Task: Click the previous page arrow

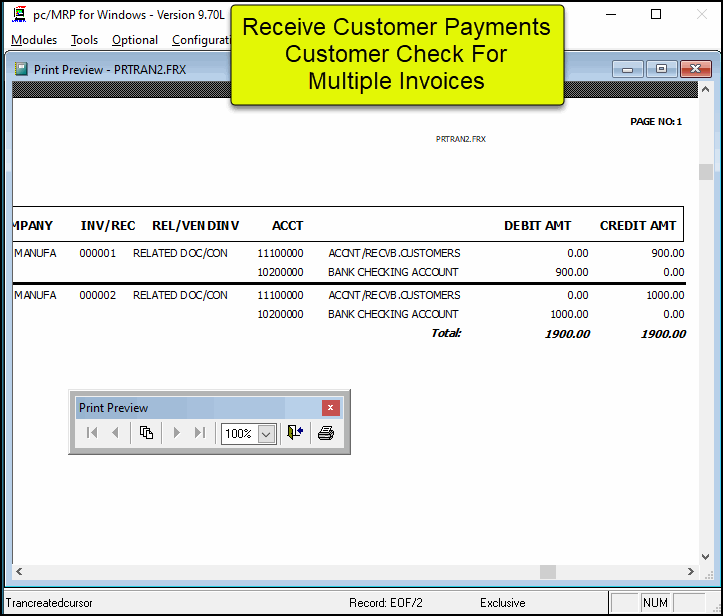Action: click(x=115, y=433)
